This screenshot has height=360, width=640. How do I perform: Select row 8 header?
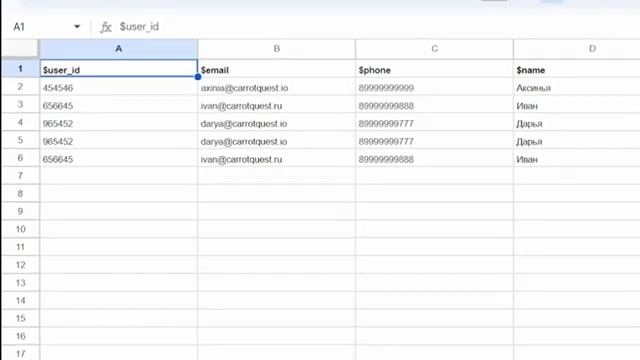click(20, 193)
